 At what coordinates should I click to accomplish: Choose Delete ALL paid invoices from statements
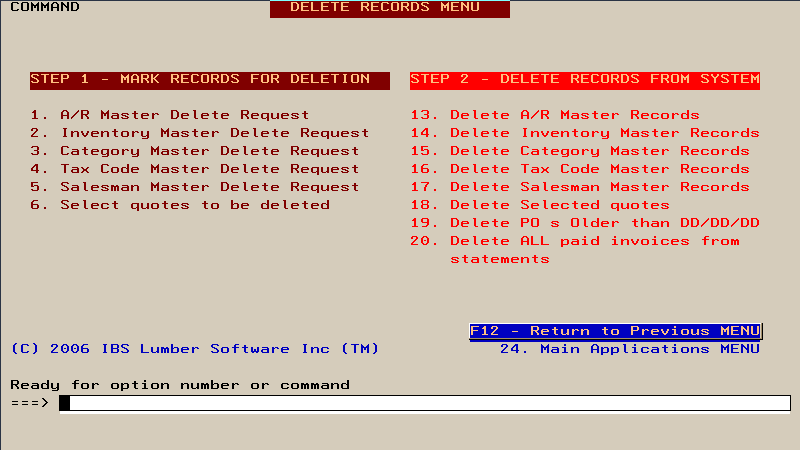coord(575,249)
